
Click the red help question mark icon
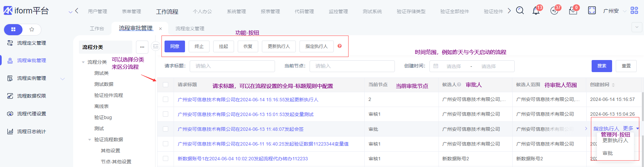[339, 46]
